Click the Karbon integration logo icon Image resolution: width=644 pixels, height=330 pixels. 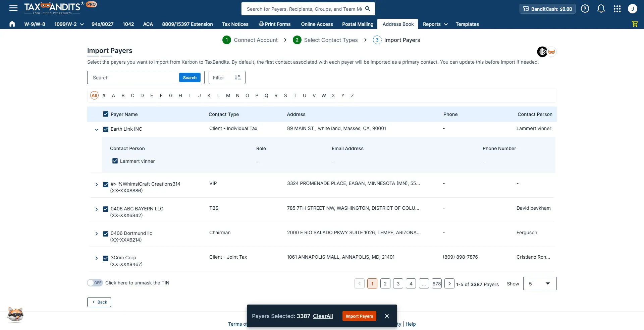(542, 52)
